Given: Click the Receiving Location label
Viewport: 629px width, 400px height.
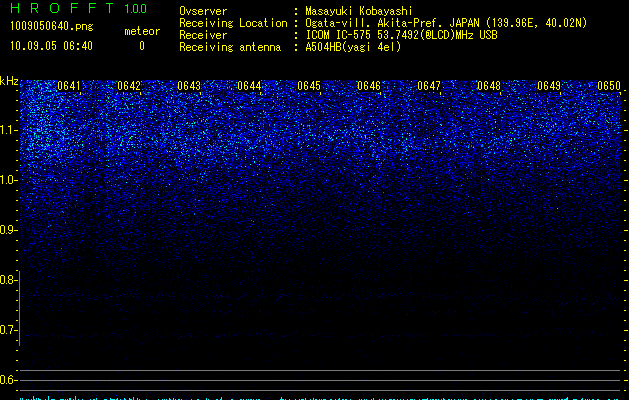Looking at the screenshot, I should [x=233, y=23].
